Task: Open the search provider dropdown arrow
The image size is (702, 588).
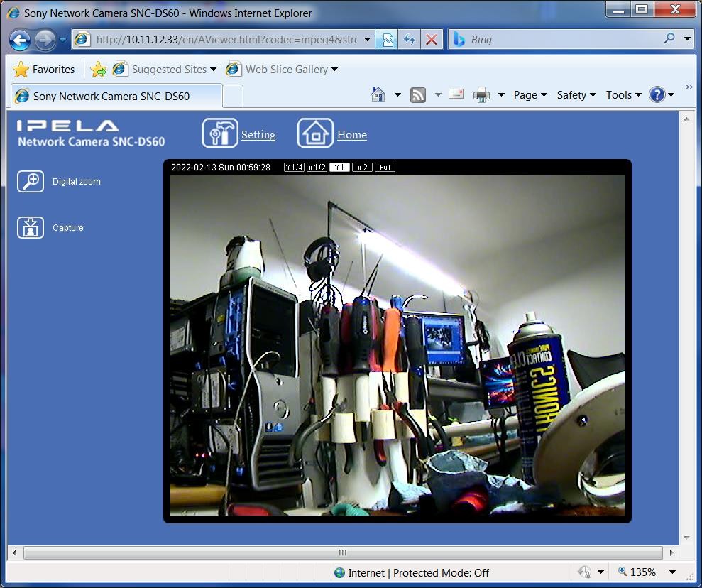Action: pos(687,39)
